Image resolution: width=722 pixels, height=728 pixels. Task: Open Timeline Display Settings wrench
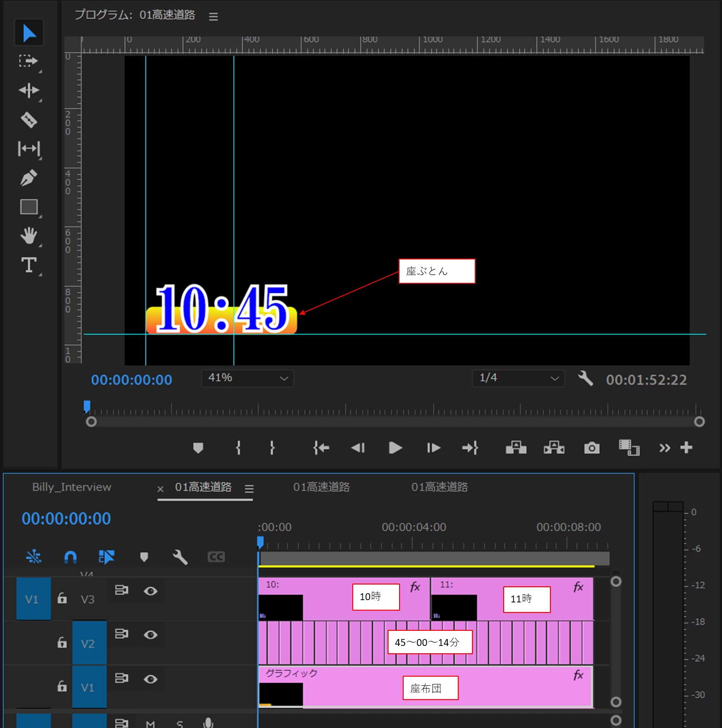(180, 557)
